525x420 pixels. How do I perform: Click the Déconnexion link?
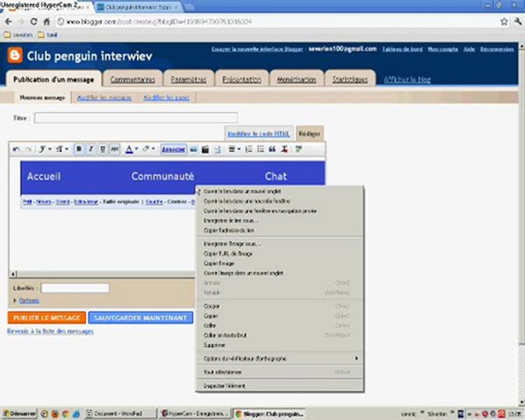(x=497, y=49)
